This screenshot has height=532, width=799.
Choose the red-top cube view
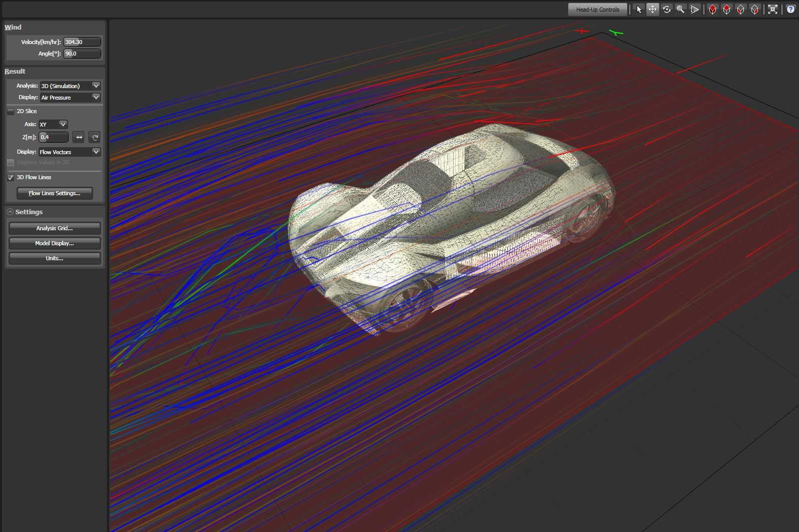click(x=727, y=10)
